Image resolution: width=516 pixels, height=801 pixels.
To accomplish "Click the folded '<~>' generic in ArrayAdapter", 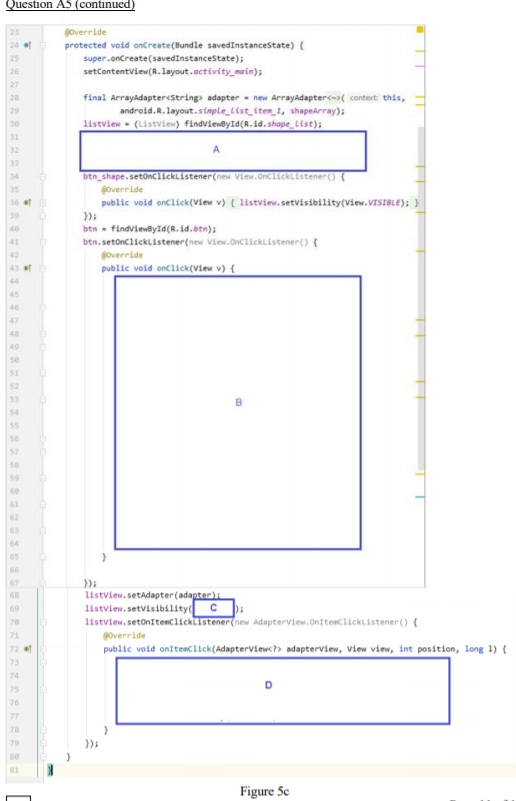I will (333, 98).
